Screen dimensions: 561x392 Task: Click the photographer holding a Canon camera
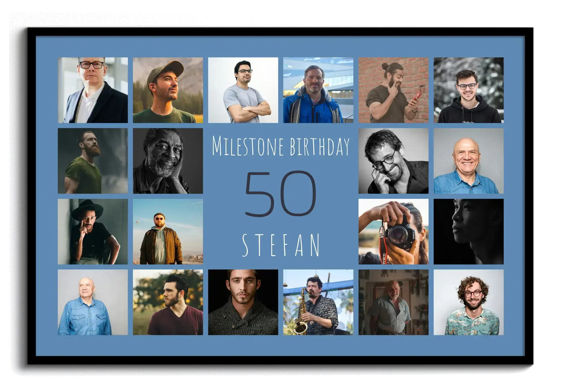(393, 231)
